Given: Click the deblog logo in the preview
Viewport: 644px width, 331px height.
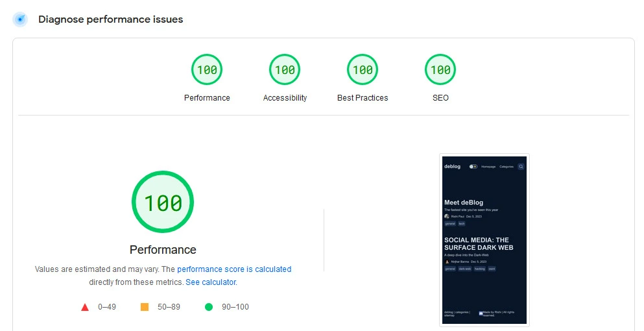Looking at the screenshot, I should point(452,167).
